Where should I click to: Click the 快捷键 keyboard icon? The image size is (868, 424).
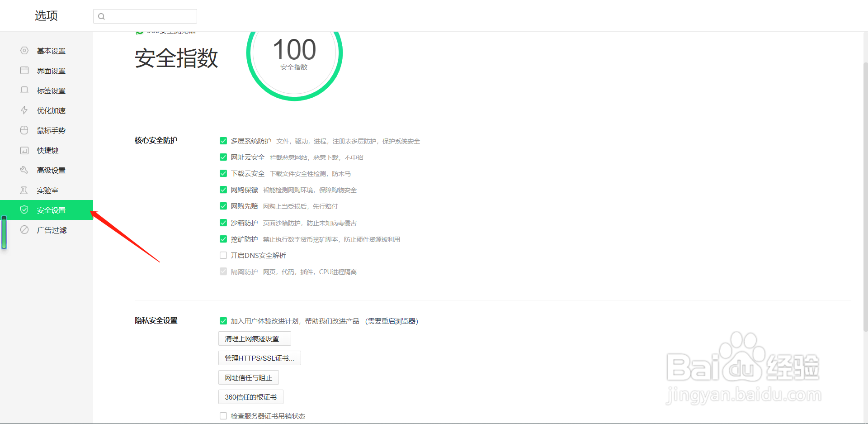[x=24, y=150]
